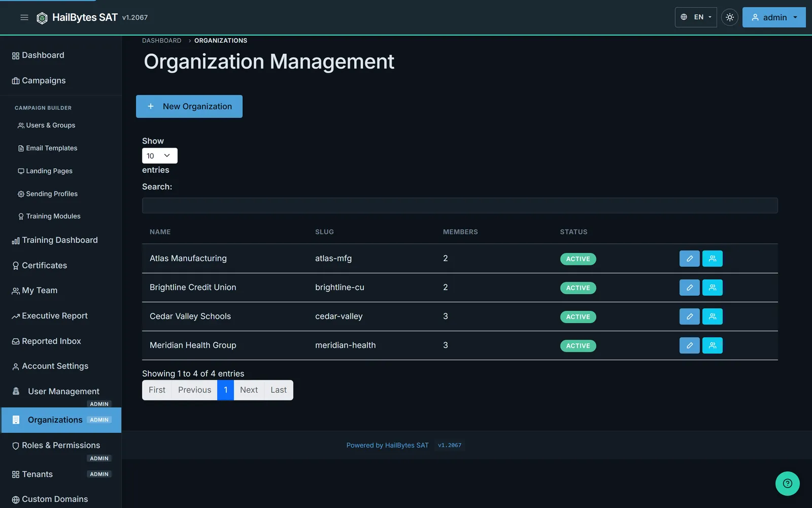Image resolution: width=812 pixels, height=508 pixels.
Task: Open the Show entries count dropdown
Action: click(x=159, y=156)
